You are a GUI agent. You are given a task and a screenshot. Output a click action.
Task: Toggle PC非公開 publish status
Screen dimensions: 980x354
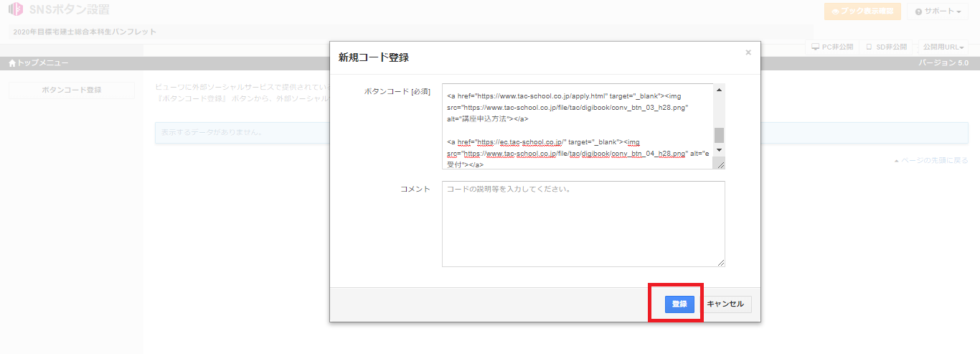[x=832, y=47]
